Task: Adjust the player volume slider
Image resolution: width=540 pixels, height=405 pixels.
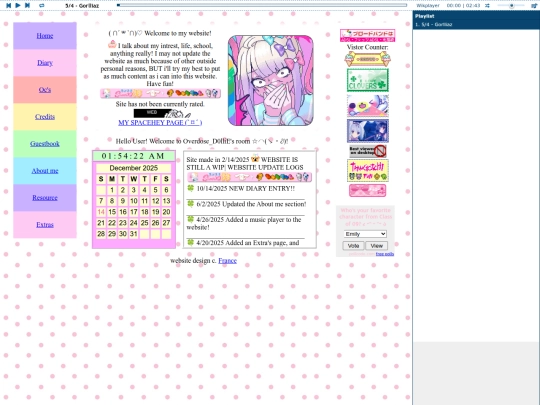Action: coord(511,6)
